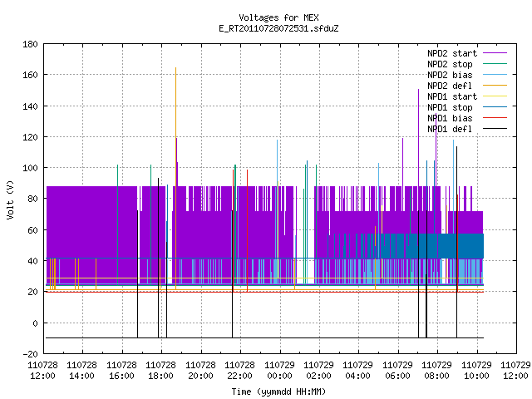Viewport: 532px width, 399px height.
Task: Pick the light blue legend line for NPD2 bias
Action: coord(495,75)
